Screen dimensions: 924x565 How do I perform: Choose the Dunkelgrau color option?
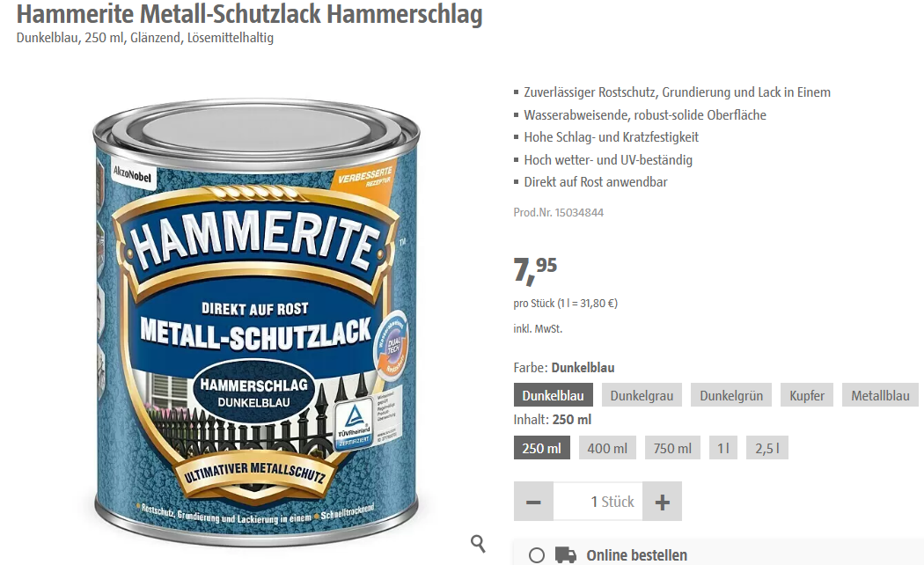pyautogui.click(x=642, y=395)
